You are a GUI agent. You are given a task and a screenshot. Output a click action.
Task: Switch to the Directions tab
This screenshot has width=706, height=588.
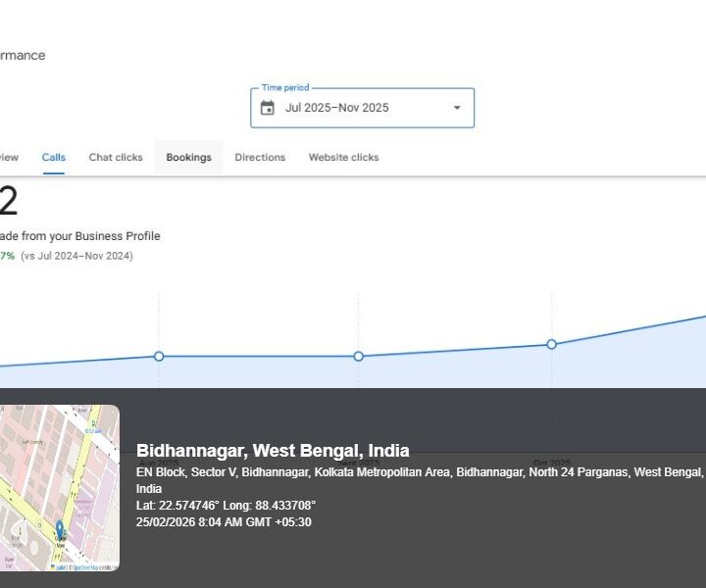tap(260, 157)
